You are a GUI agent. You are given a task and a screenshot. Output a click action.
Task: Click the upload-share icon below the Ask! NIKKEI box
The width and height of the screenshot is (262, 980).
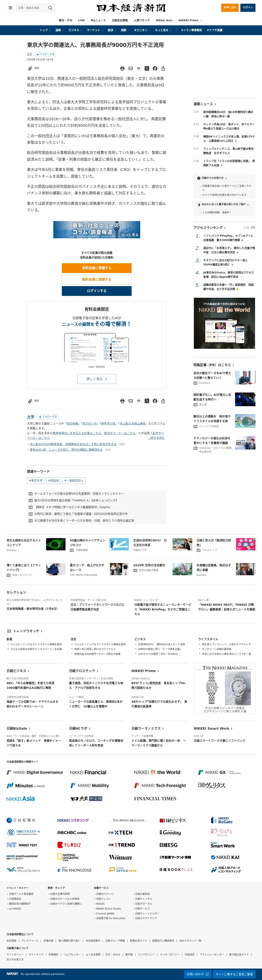(x=163, y=401)
